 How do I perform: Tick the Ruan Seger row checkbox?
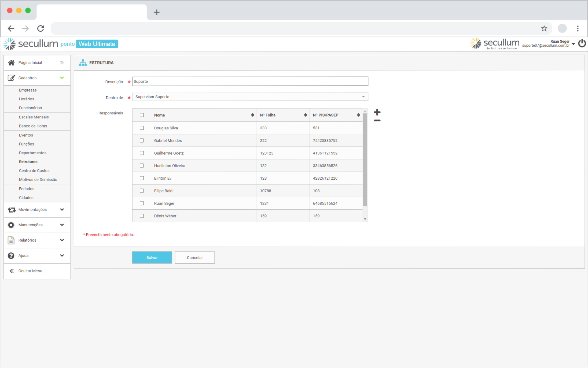(142, 203)
